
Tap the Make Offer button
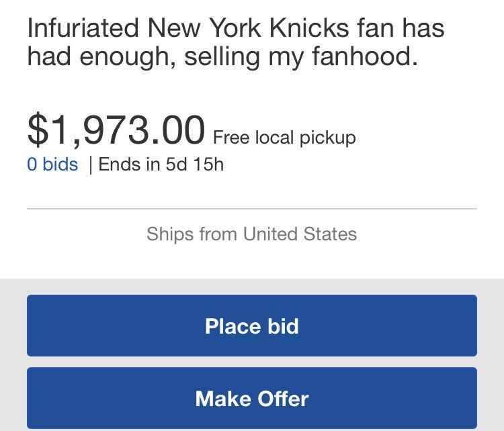tap(252, 399)
